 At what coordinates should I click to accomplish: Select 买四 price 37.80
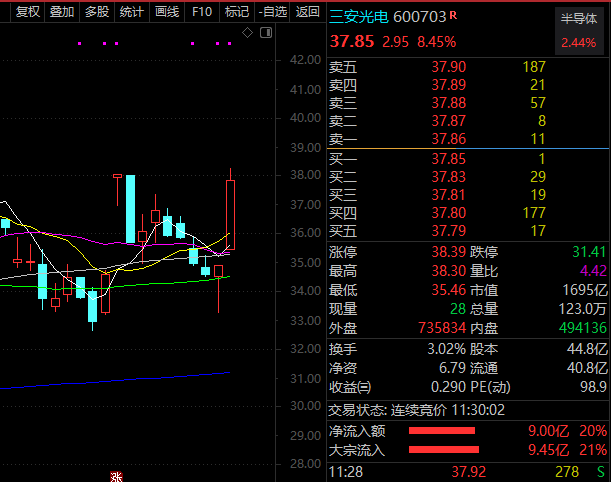point(449,213)
